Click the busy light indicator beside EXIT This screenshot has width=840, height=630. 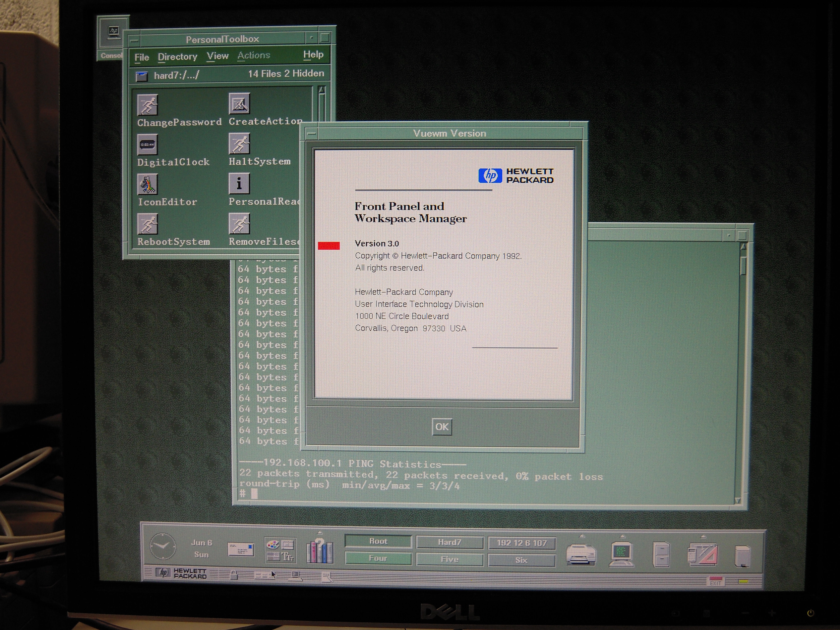(x=743, y=582)
